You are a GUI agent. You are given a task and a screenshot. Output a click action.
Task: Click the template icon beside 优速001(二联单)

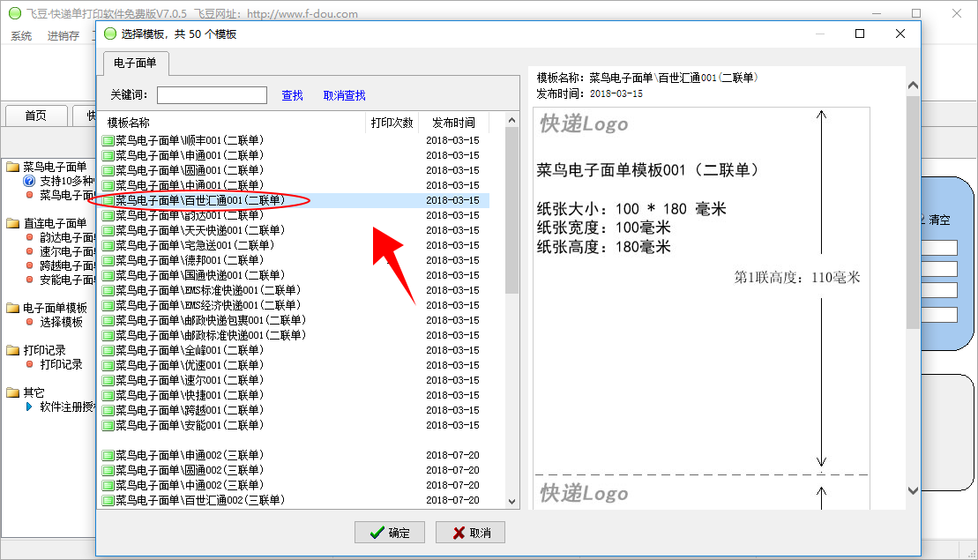point(108,365)
